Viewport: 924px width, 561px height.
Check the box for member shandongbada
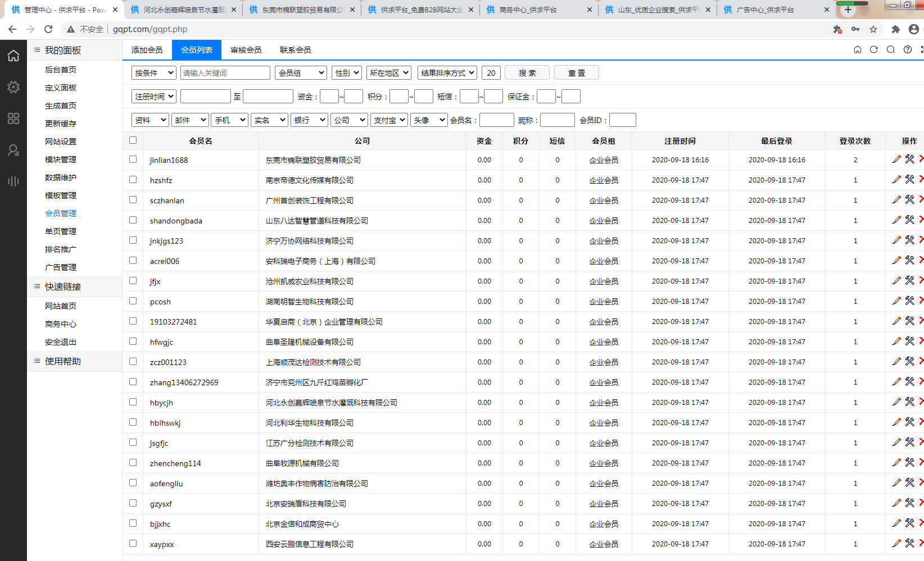point(133,220)
